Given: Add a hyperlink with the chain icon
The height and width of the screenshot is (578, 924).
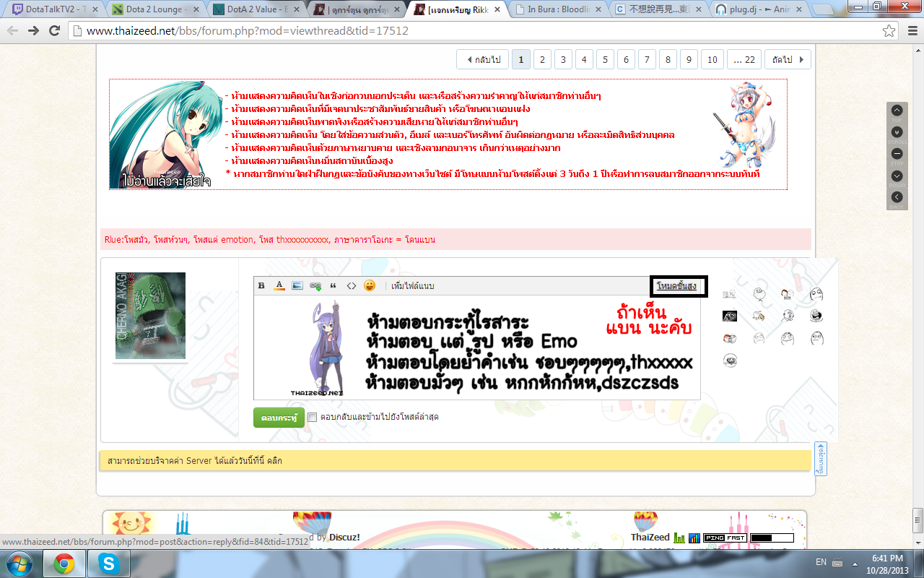Looking at the screenshot, I should (x=315, y=286).
